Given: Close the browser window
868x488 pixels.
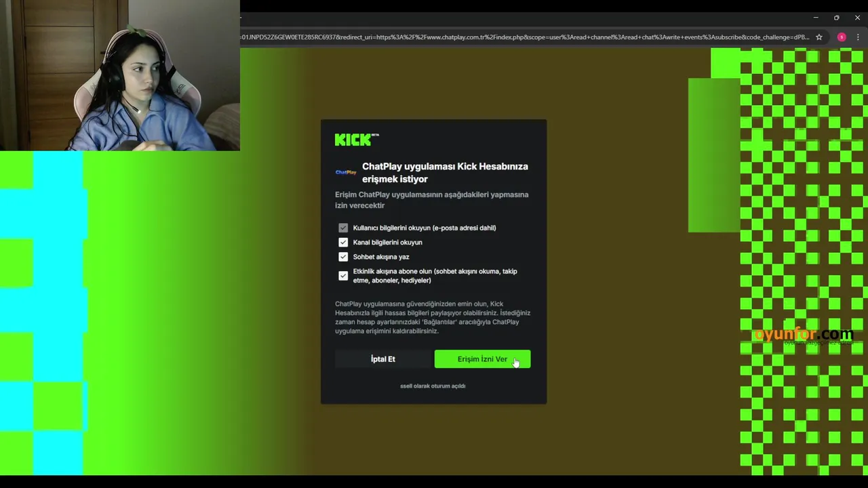Looking at the screenshot, I should [857, 18].
